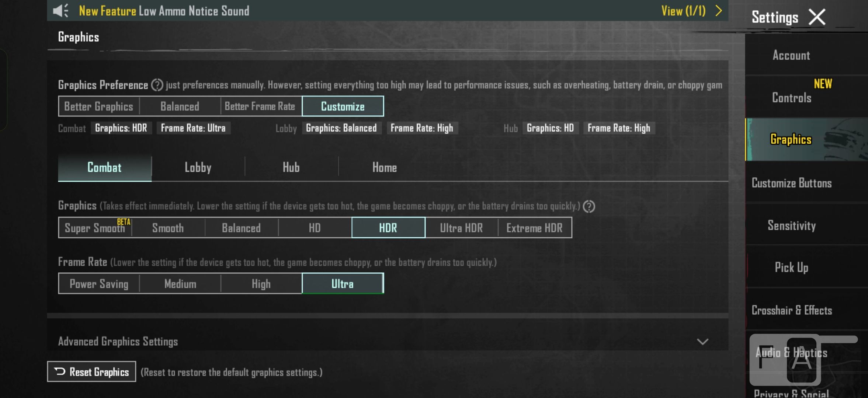Viewport: 868px width, 398px height.
Task: Switch to the Hub tab
Action: [291, 168]
